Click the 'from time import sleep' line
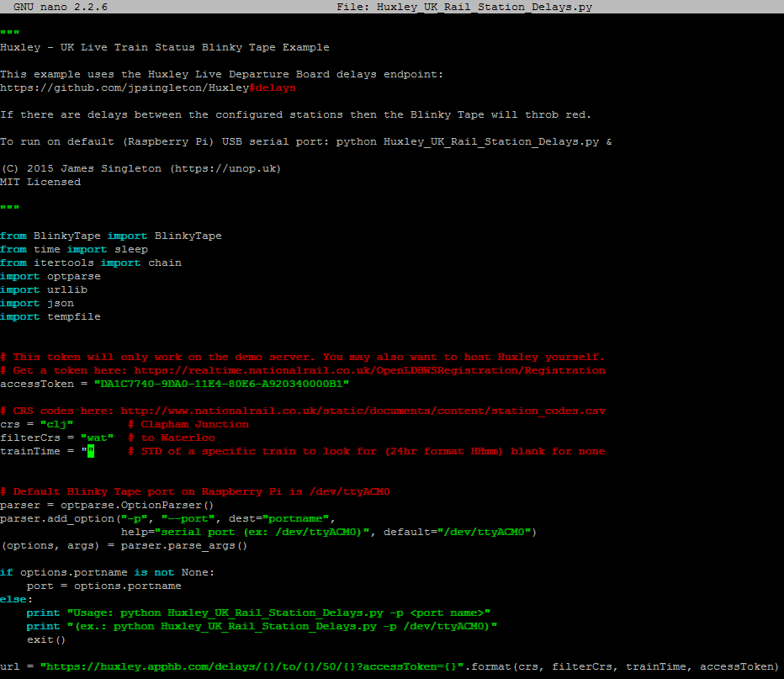Image resolution: width=784 pixels, height=679 pixels. pos(74,250)
